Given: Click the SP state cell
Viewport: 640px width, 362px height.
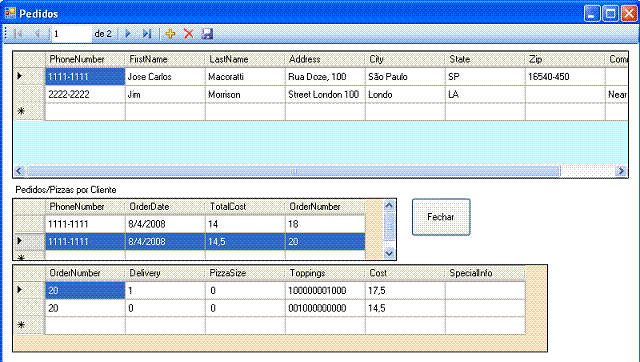Looking at the screenshot, I should tap(485, 77).
